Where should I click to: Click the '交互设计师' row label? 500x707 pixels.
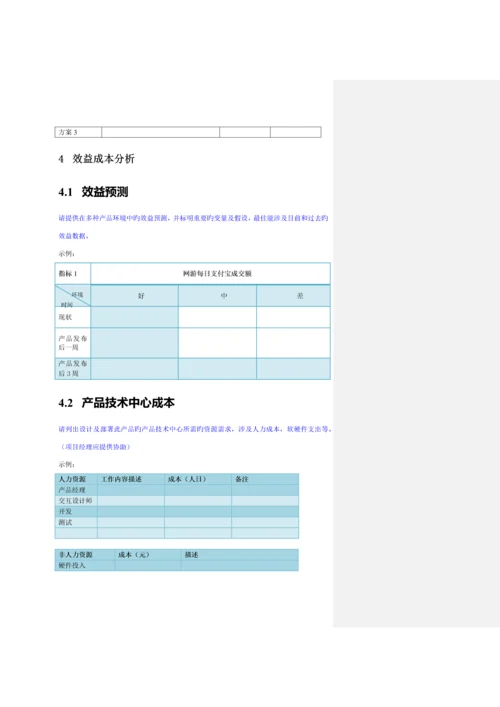(x=76, y=500)
